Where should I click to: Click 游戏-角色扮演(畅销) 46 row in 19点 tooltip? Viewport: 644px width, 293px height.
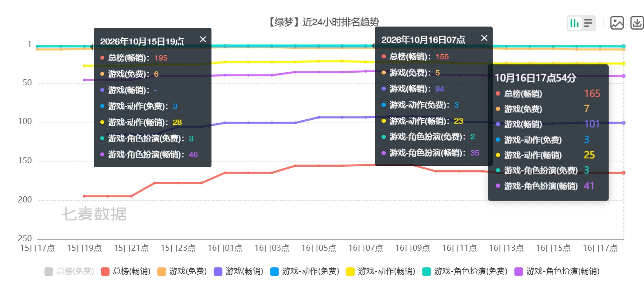pyautogui.click(x=149, y=155)
